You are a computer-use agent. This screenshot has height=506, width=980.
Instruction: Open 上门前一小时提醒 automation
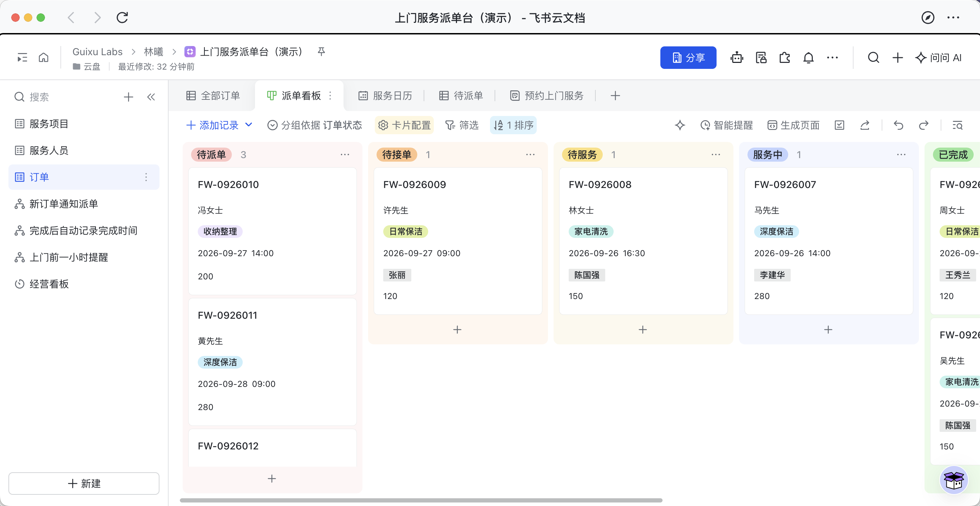(84, 257)
